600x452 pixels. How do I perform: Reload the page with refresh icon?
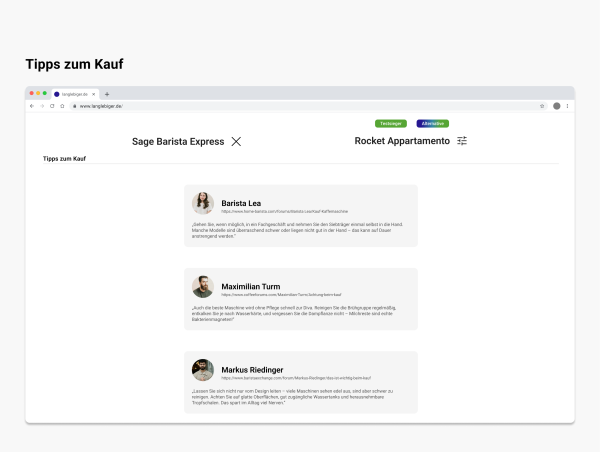51,105
